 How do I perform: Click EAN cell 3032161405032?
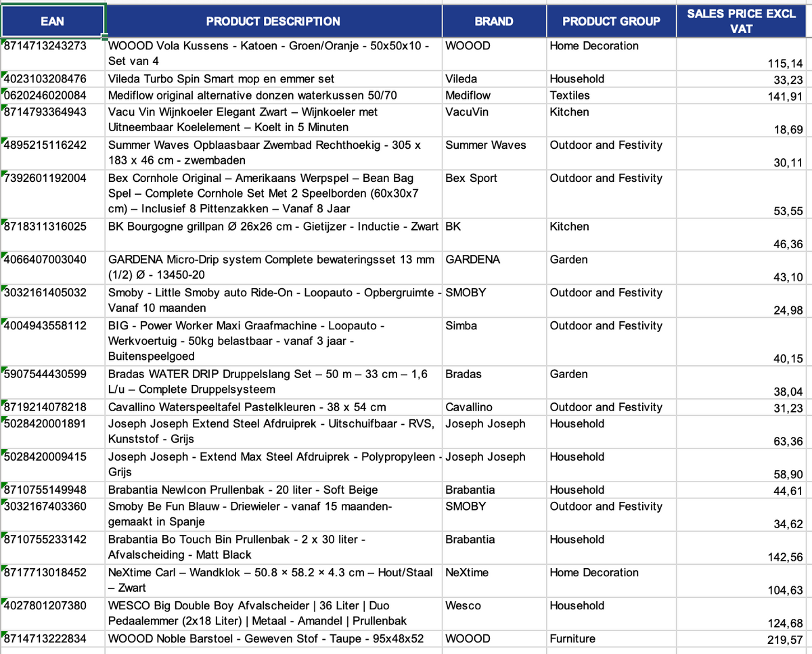pyautogui.click(x=53, y=301)
